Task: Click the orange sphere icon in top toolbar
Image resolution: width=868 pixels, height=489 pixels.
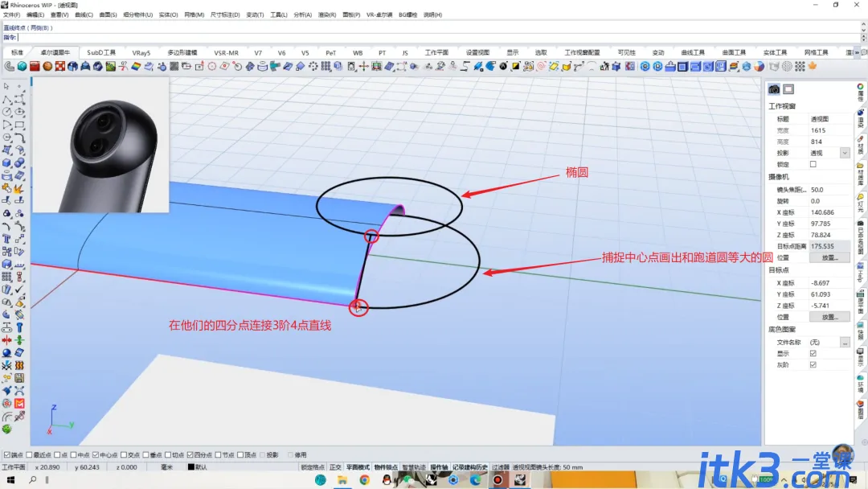Action: pyautogui.click(x=47, y=67)
